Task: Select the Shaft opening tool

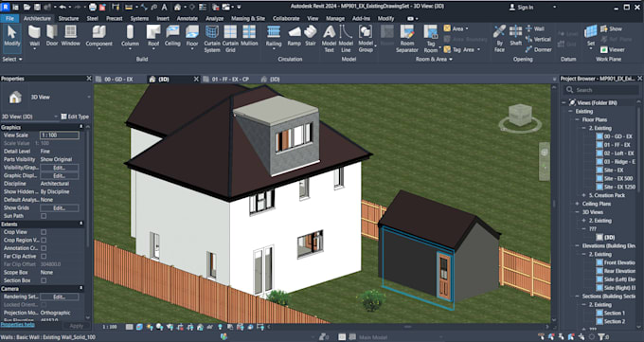Action: click(516, 35)
